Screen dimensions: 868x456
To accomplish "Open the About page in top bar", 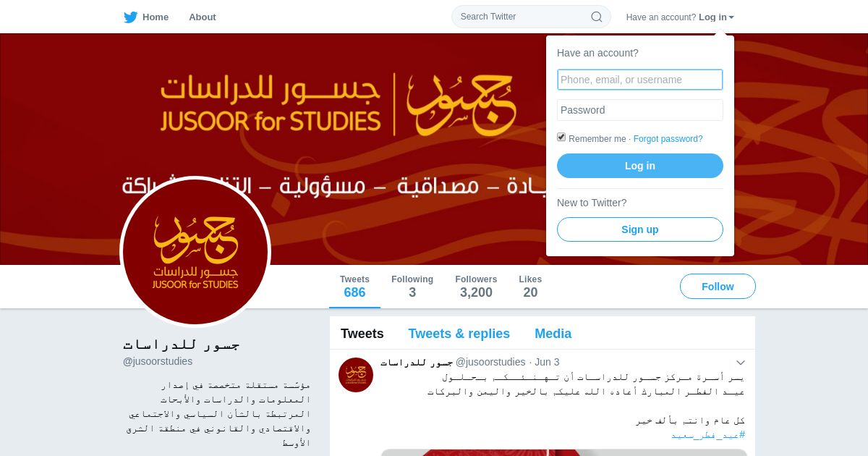I will 203,17.
